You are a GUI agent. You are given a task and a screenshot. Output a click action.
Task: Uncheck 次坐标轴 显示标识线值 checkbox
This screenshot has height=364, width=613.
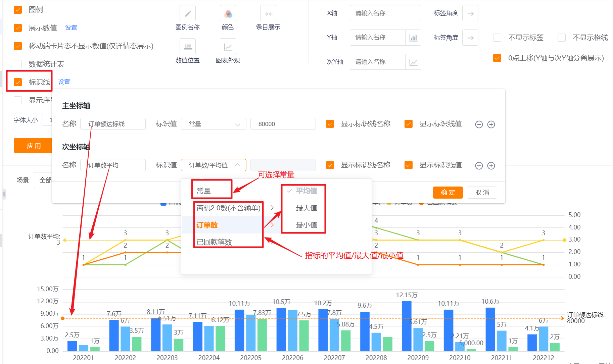click(409, 165)
